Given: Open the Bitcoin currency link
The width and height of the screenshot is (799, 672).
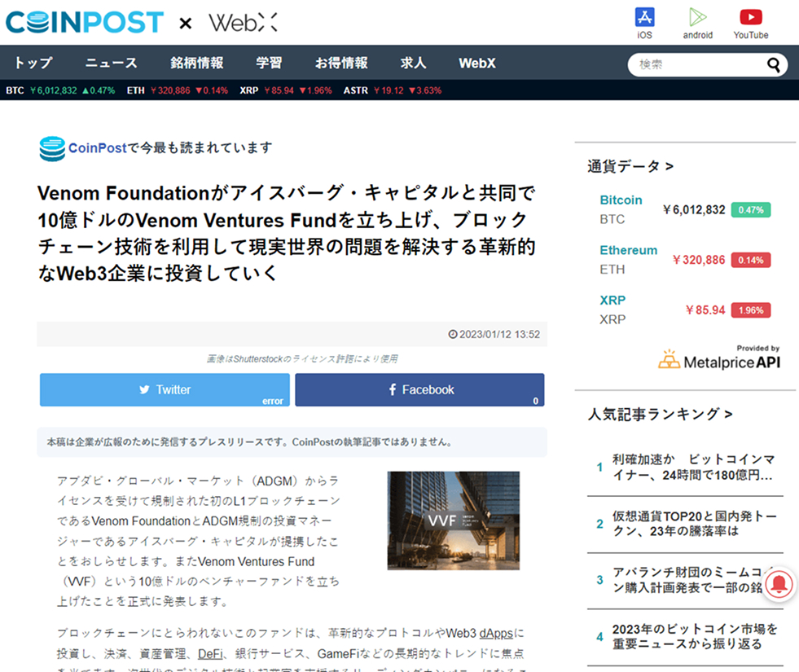Looking at the screenshot, I should tap(621, 200).
